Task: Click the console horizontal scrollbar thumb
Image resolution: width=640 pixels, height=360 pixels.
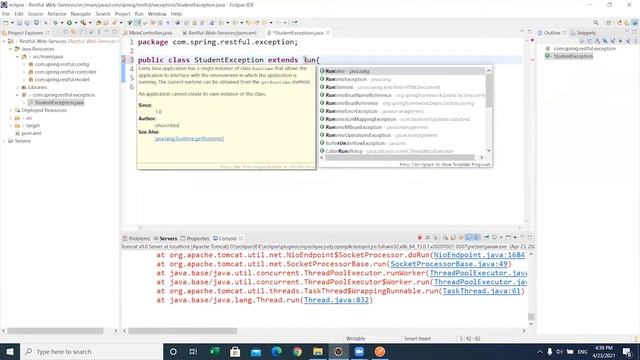Action: point(182,331)
